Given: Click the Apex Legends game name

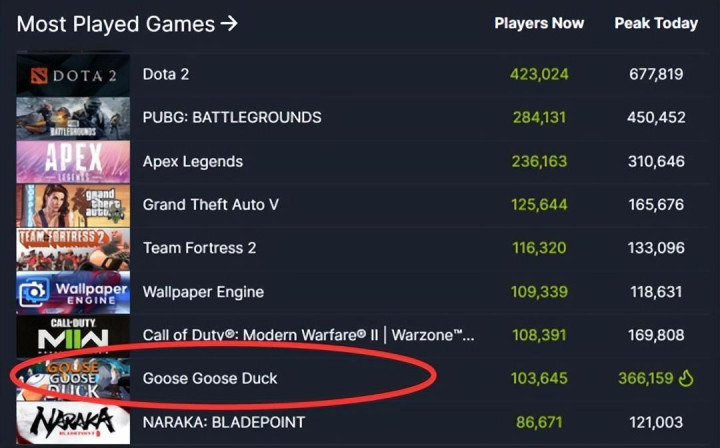Looking at the screenshot, I should click(193, 162).
